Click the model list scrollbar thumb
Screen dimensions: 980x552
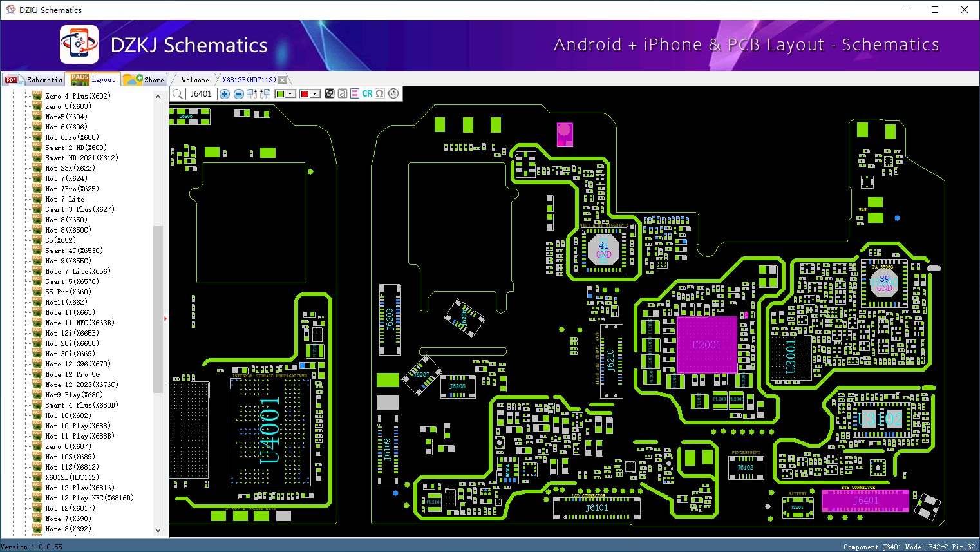click(158, 309)
